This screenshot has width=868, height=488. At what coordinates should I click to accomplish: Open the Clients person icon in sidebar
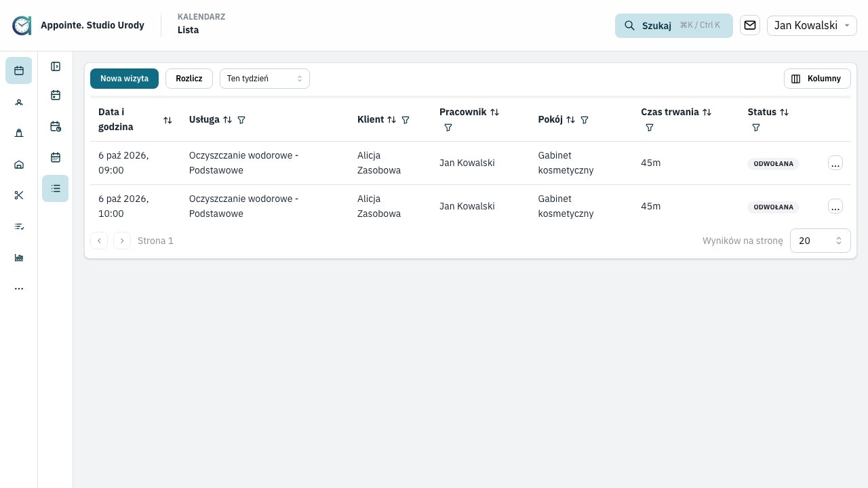[x=19, y=102]
